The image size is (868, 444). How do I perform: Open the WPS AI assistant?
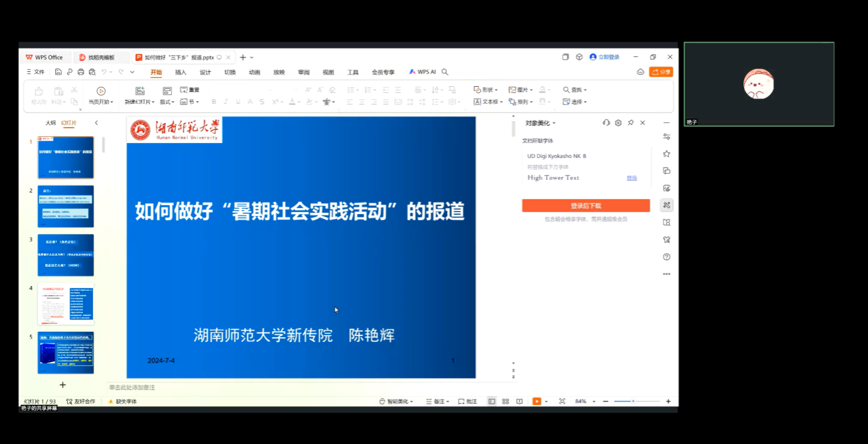tap(422, 72)
